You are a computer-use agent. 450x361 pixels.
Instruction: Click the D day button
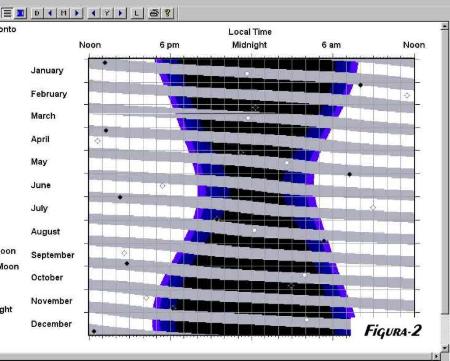37,13
